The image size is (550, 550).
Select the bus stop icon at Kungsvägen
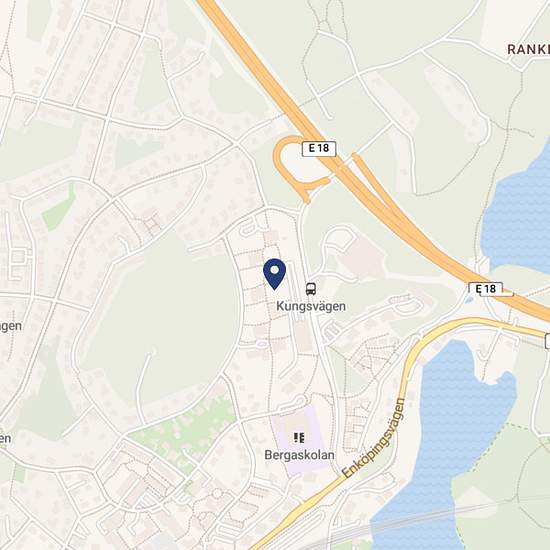pyautogui.click(x=310, y=289)
